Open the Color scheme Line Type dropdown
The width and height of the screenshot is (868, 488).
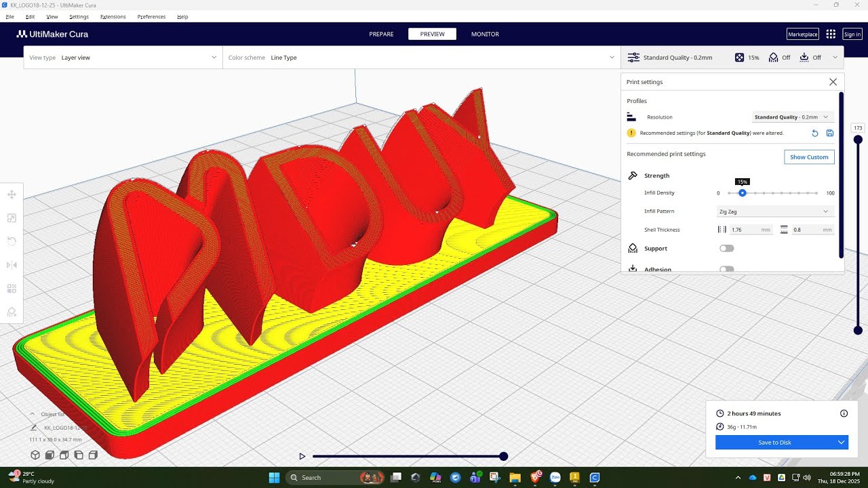click(421, 58)
